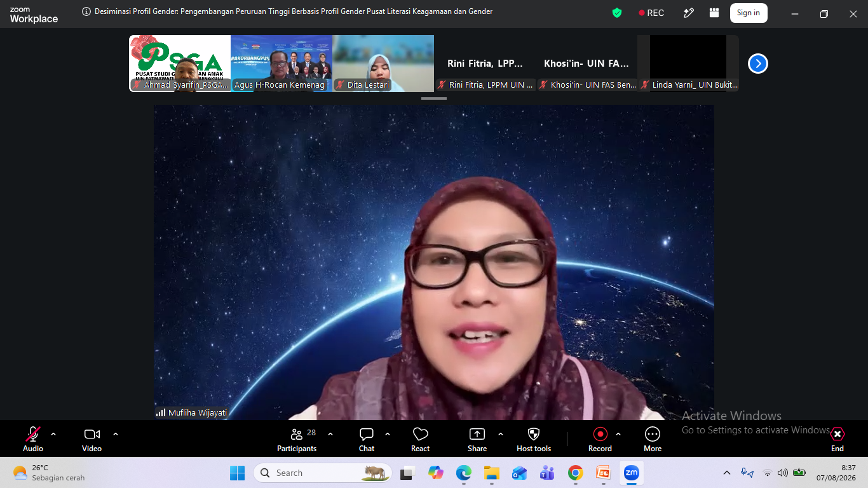Open File Explorer from the taskbar
The width and height of the screenshot is (868, 488).
pyautogui.click(x=491, y=473)
